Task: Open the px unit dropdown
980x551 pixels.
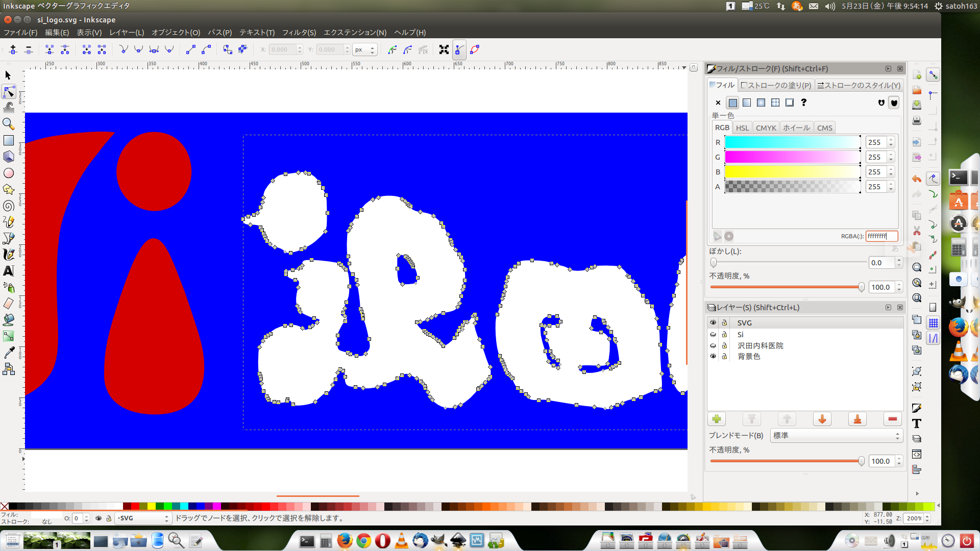Action: [x=365, y=49]
